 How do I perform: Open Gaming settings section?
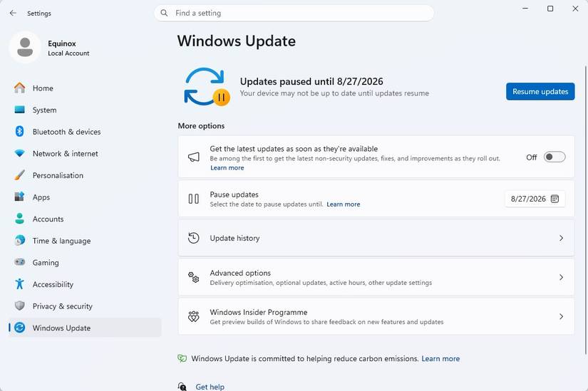tap(85, 262)
